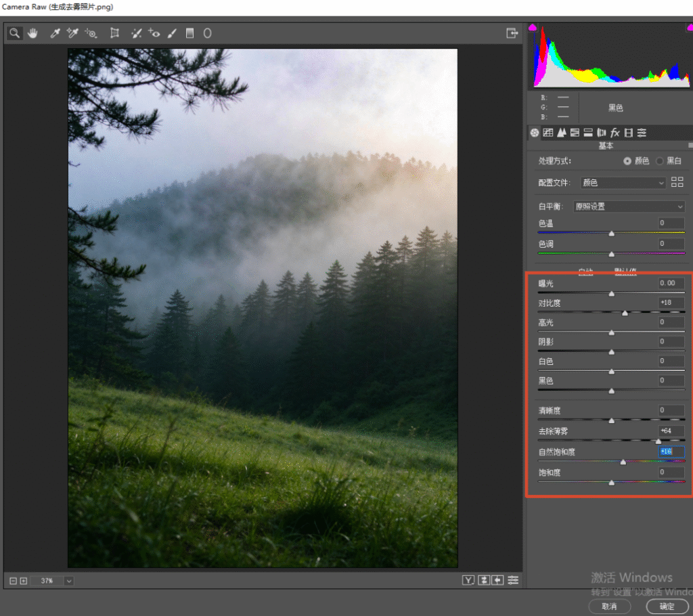
Task: Open the 配置文件 profile dropdown
Action: coord(623,183)
